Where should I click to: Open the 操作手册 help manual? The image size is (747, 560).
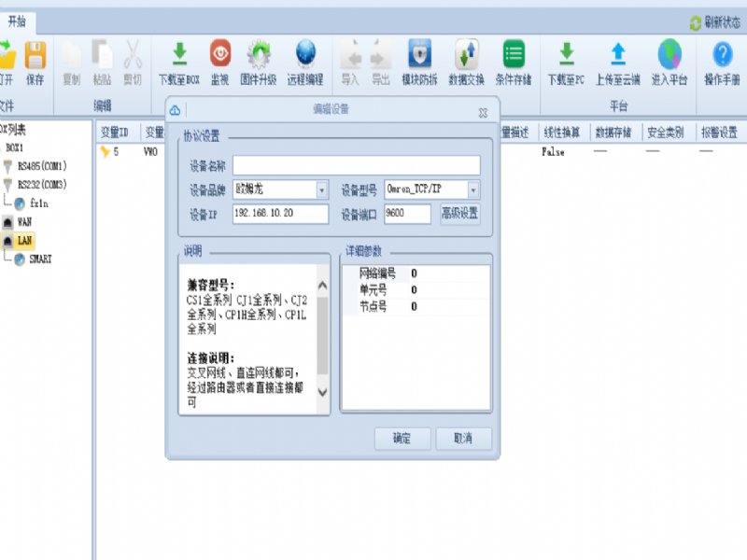[x=722, y=54]
